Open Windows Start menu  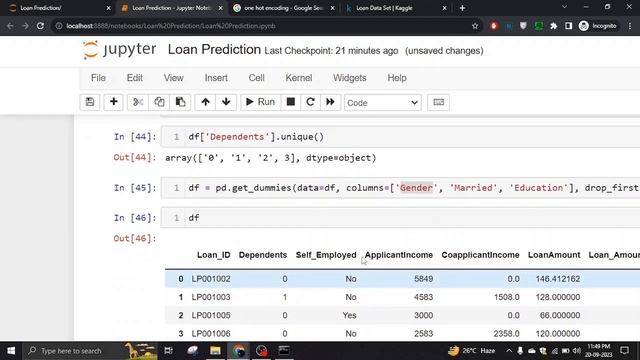pyautogui.click(x=11, y=351)
